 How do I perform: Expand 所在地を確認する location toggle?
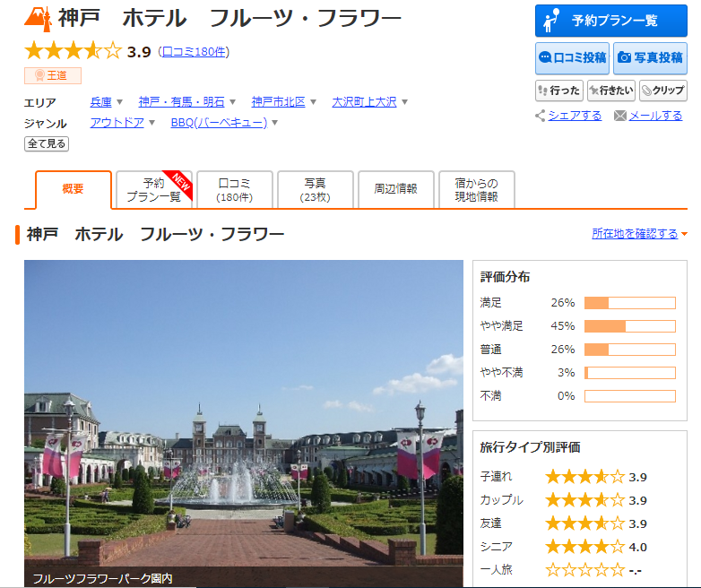684,234
